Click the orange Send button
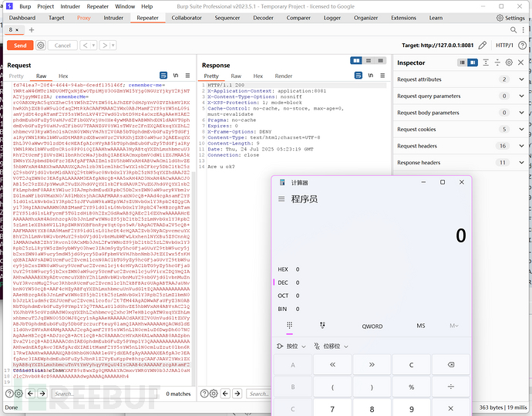The image size is (532, 416). tap(20, 46)
